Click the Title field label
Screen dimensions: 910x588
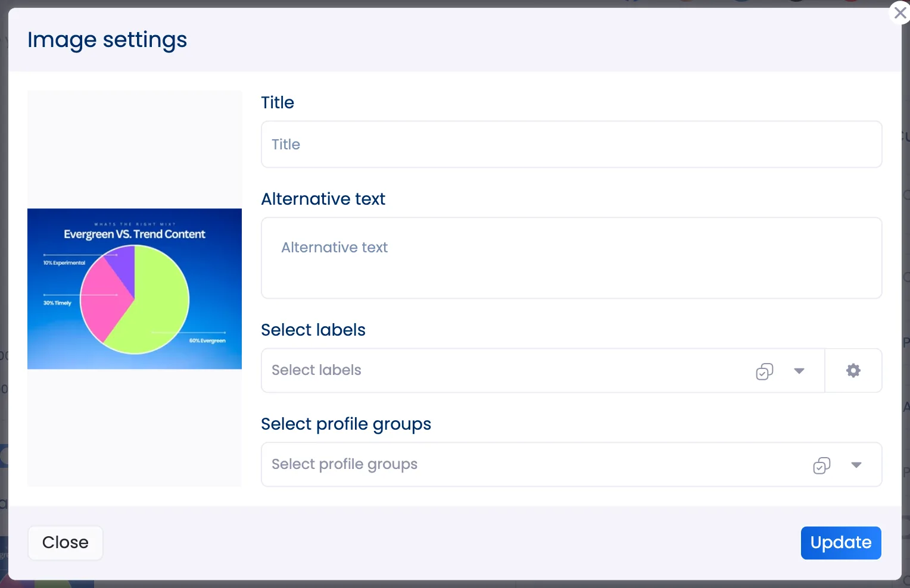point(278,103)
